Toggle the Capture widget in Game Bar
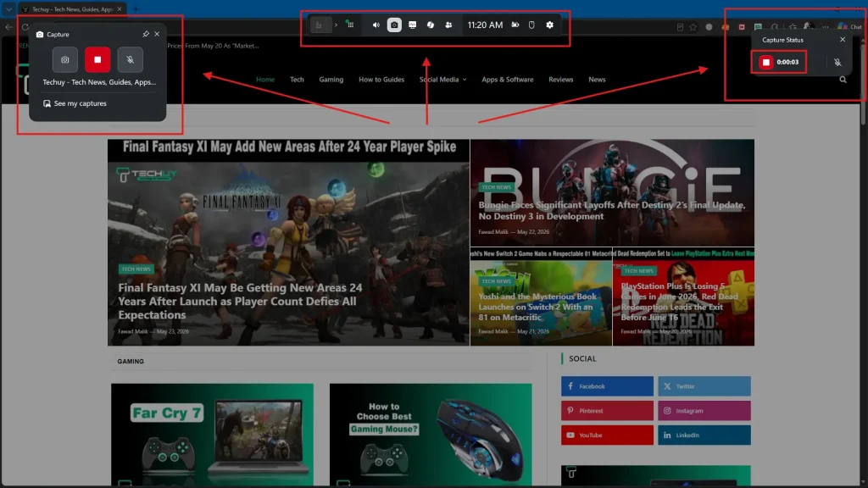This screenshot has height=488, width=868. pos(394,25)
